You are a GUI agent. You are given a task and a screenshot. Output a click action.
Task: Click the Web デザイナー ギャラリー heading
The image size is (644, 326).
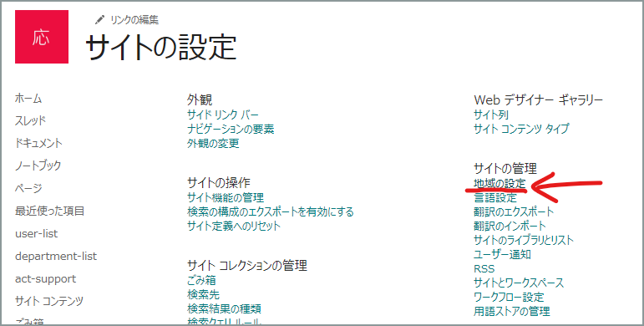tap(538, 99)
